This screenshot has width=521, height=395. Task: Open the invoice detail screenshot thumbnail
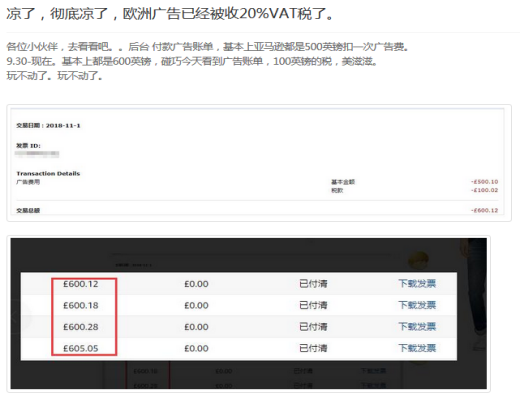[259, 163]
